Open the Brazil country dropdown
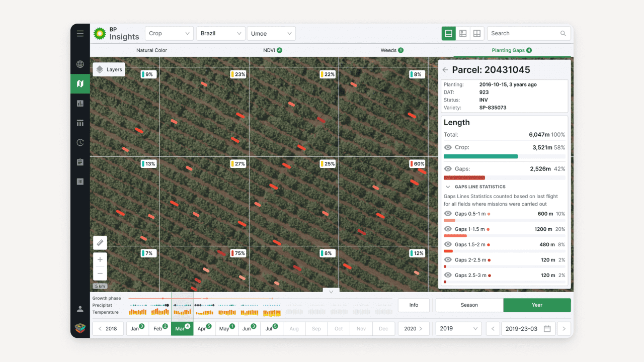 coord(220,34)
